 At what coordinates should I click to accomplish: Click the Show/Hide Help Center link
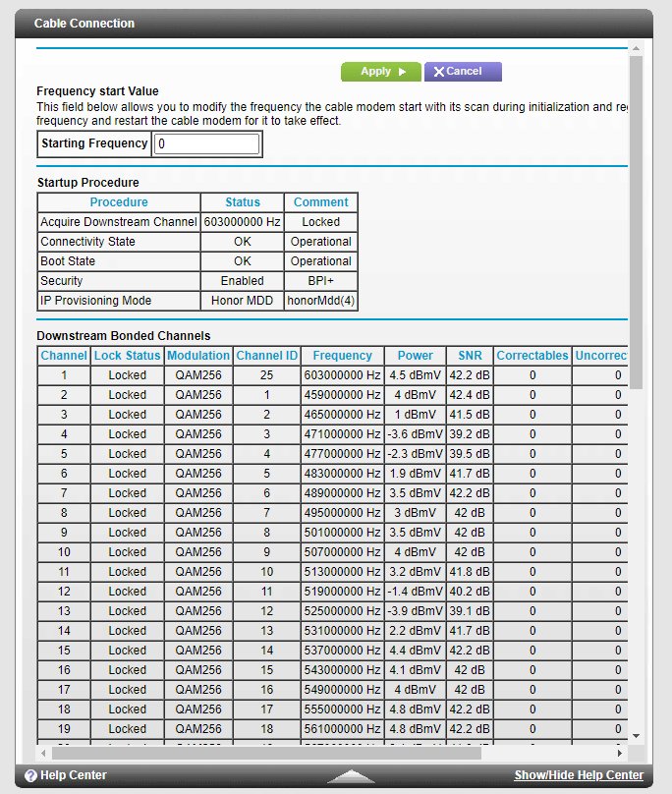(x=579, y=775)
